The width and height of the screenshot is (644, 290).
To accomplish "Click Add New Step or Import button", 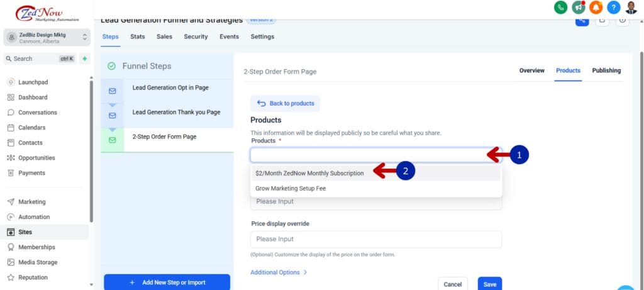I will pyautogui.click(x=167, y=282).
